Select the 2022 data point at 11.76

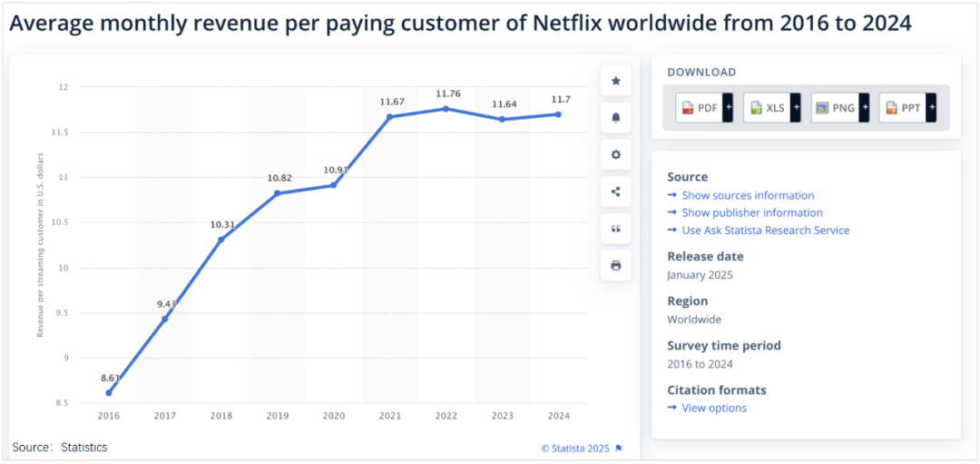coord(447,109)
